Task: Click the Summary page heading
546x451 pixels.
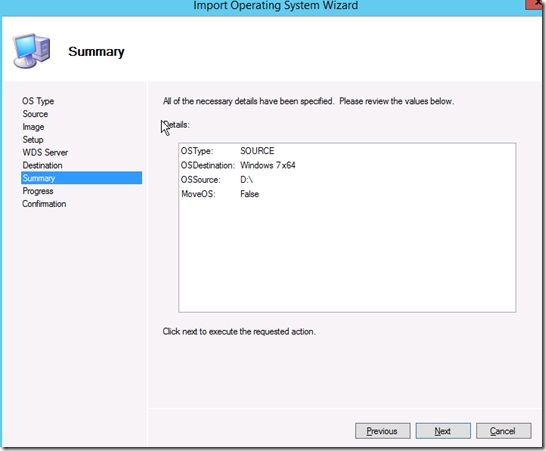Action: [x=96, y=52]
